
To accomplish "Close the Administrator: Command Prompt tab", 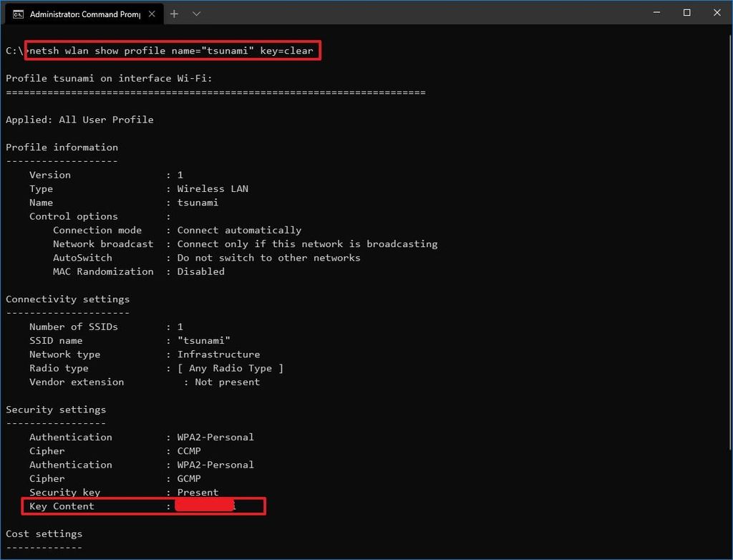I will pyautogui.click(x=151, y=13).
